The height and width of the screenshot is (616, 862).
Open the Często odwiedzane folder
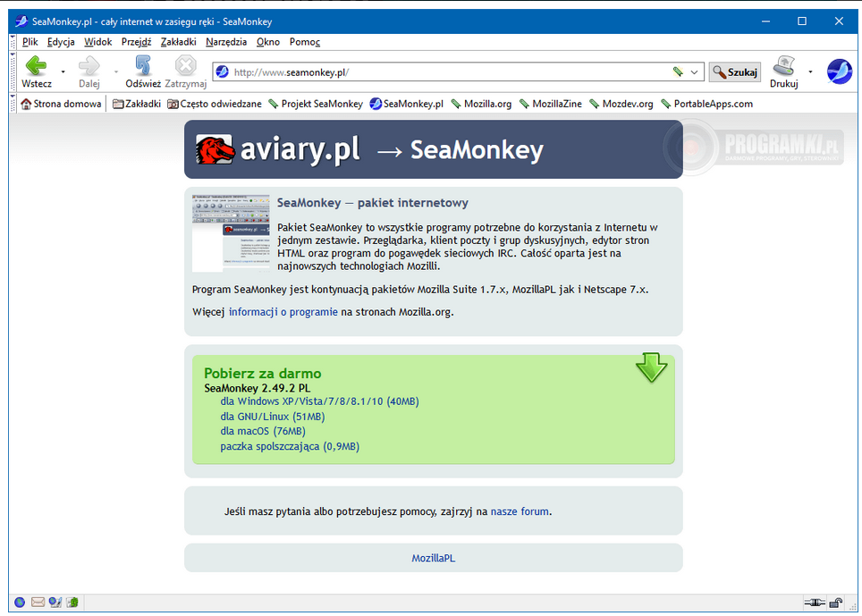[215, 104]
